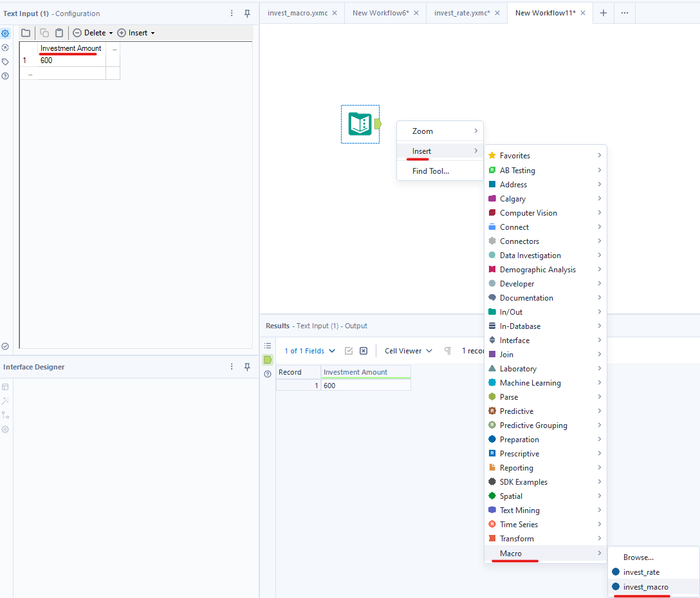Open the Insert dropdown in configuration toolbar
Image resolution: width=700 pixels, height=598 pixels.
point(136,33)
